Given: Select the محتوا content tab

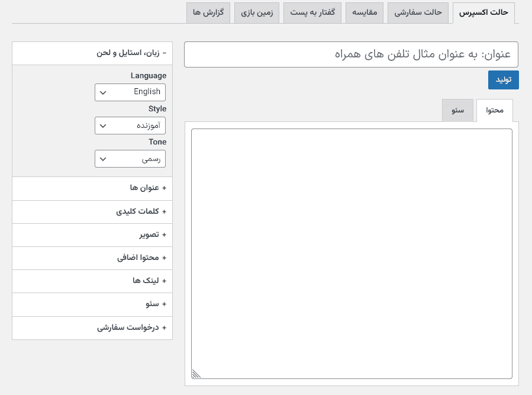Looking at the screenshot, I should tap(495, 110).
